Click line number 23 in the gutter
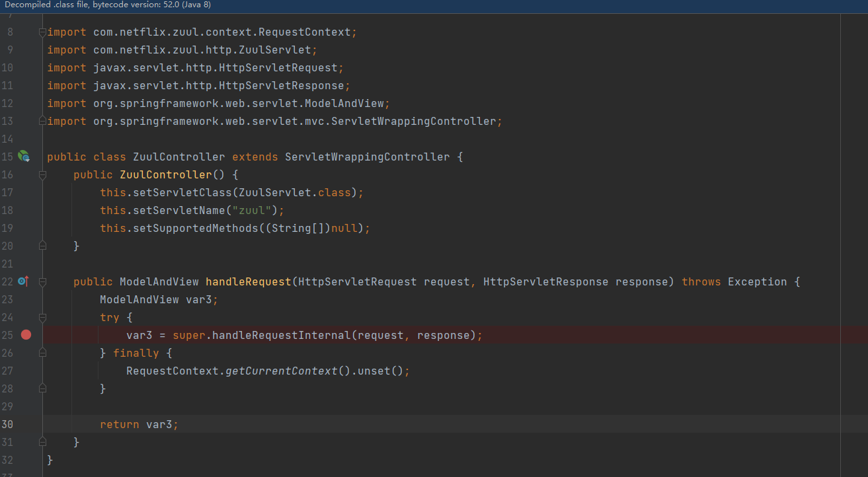 (x=7, y=299)
